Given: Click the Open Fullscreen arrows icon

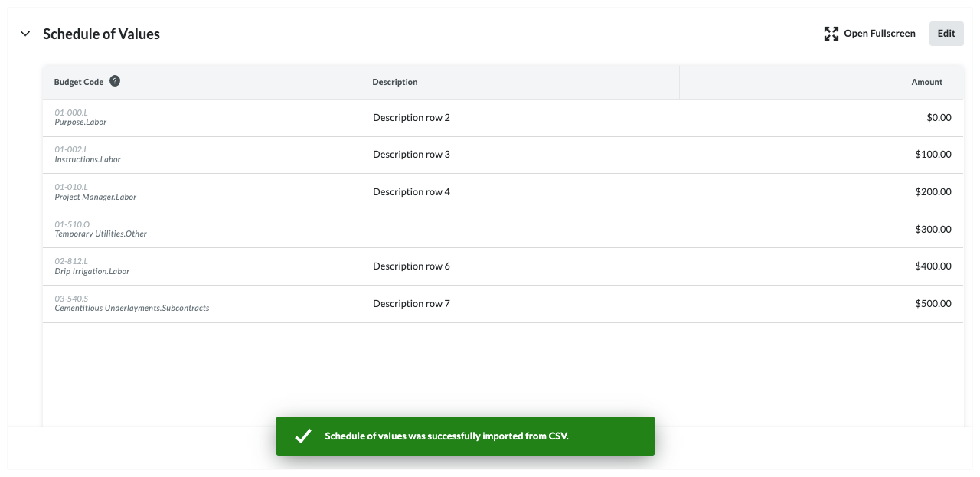Looking at the screenshot, I should (831, 34).
